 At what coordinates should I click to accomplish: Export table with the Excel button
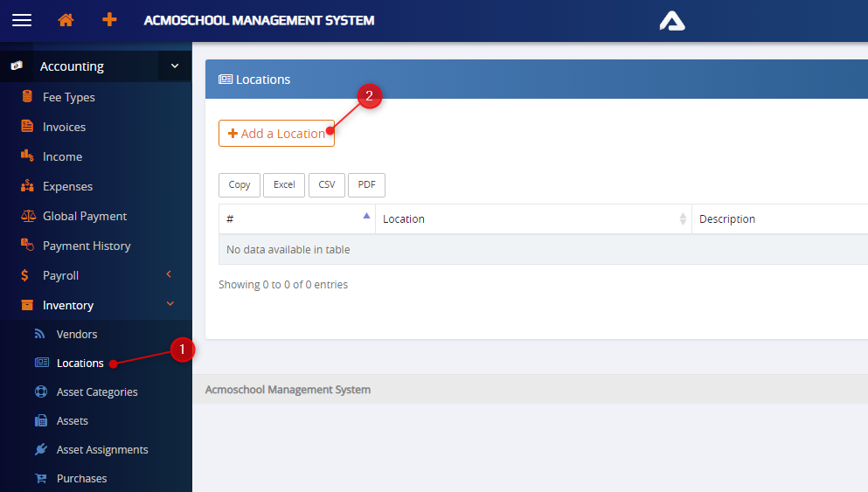tap(284, 185)
